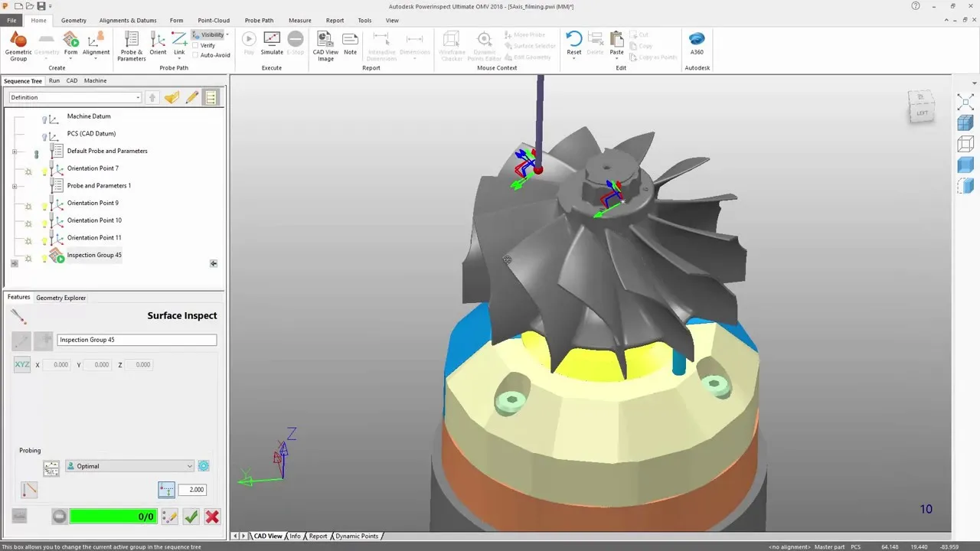The width and height of the screenshot is (980, 551).
Task: Open the Geometry Explorer tab
Action: click(61, 298)
